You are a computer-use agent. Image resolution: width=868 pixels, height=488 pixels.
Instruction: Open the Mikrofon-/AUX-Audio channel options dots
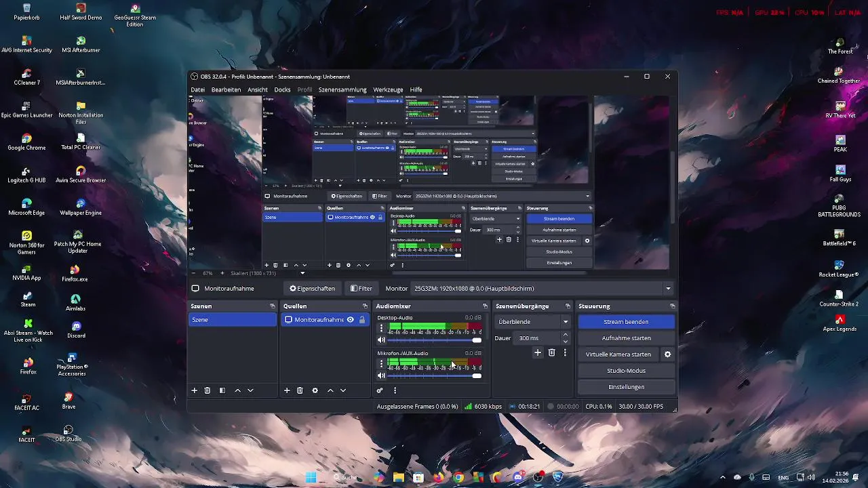coord(381,364)
